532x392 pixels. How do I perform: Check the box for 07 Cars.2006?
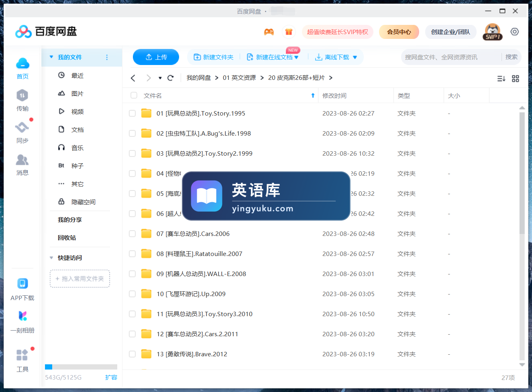pos(132,234)
